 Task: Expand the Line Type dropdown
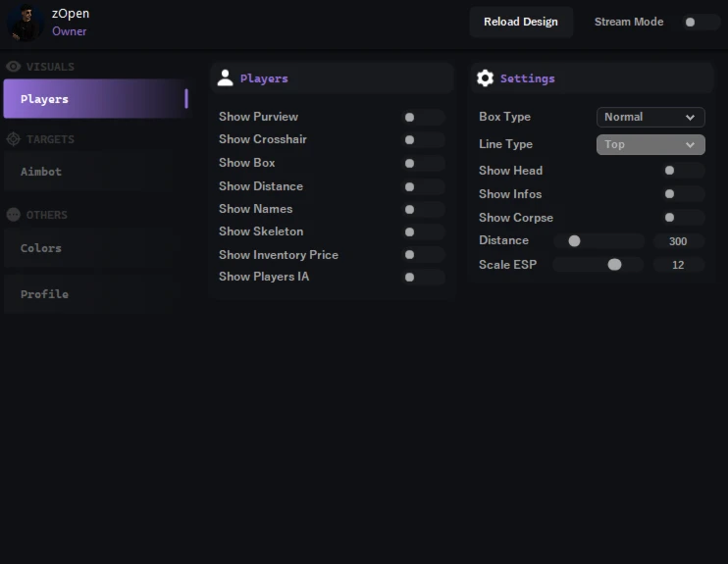pyautogui.click(x=650, y=145)
